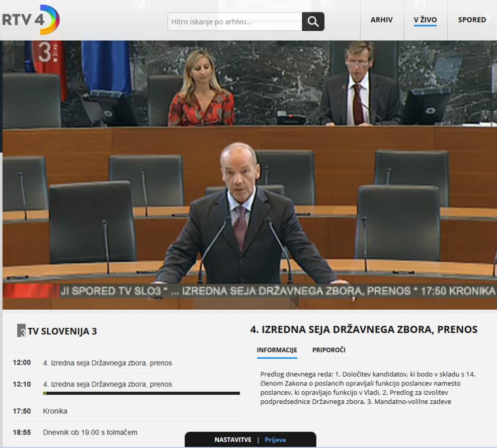Viewport: 497px width, 448px height.
Task: Select the V ŽIVO menu item
Action: pyautogui.click(x=425, y=20)
